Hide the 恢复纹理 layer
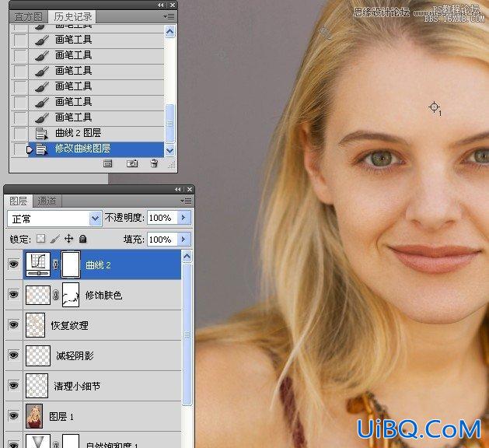This screenshot has height=448, width=489. coord(13,325)
